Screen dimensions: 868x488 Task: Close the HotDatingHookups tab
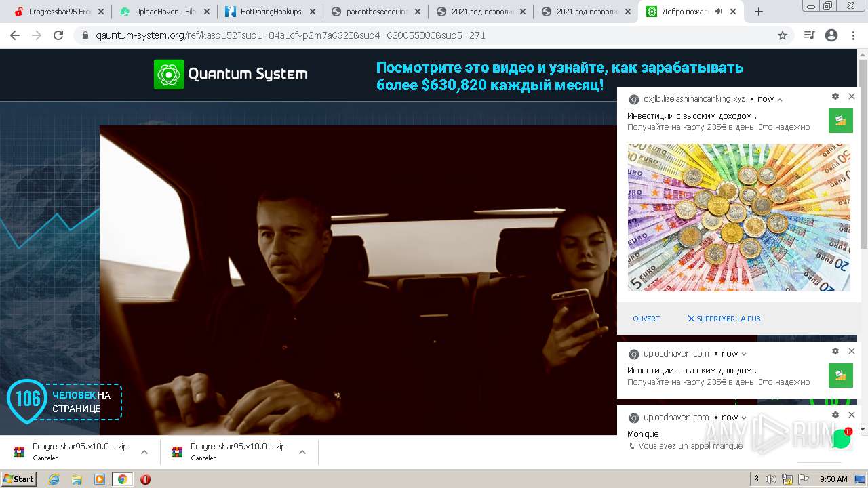(311, 12)
